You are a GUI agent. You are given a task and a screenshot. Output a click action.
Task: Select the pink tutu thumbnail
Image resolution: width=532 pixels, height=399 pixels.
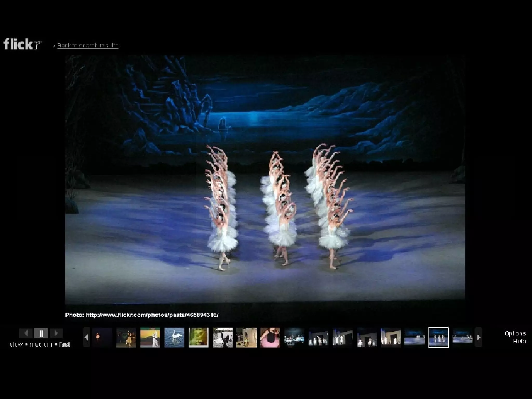[270, 337]
